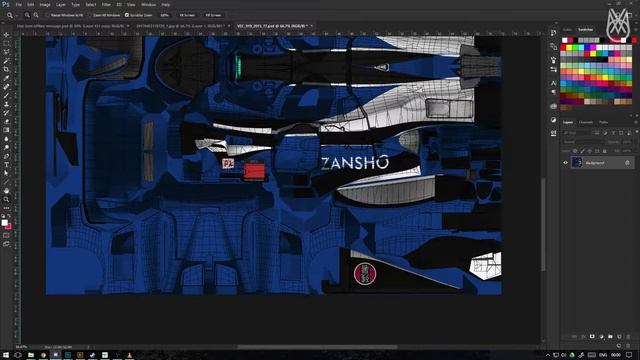
Task: Open the Zoom tool preset picker dropdown
Action: pos(16,15)
